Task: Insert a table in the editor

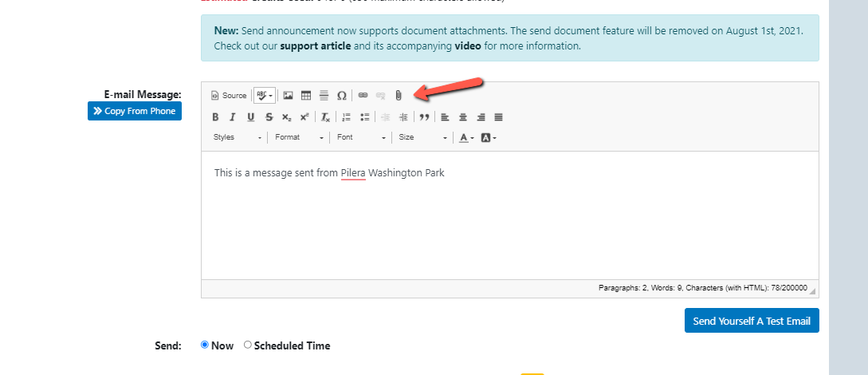Action: click(x=305, y=95)
